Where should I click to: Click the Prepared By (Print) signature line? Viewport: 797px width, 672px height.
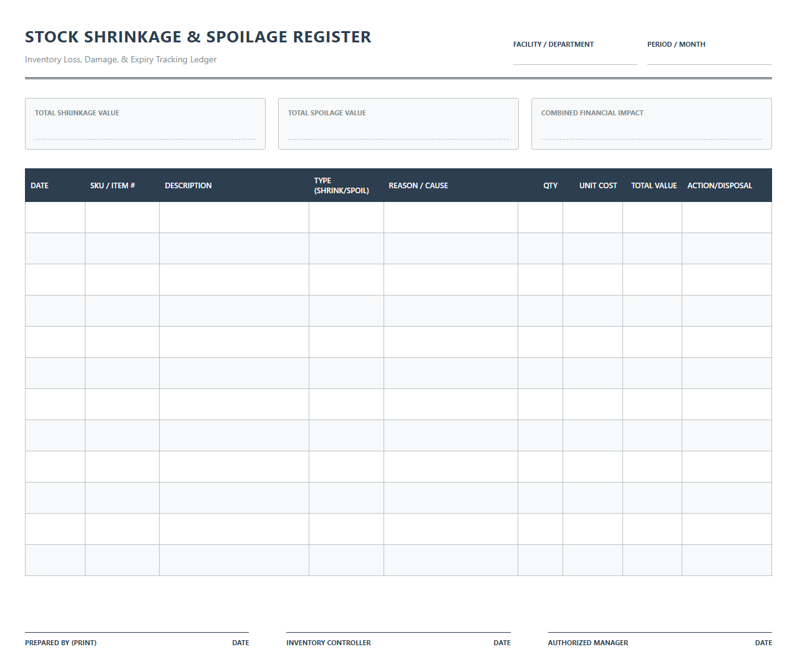pos(137,632)
